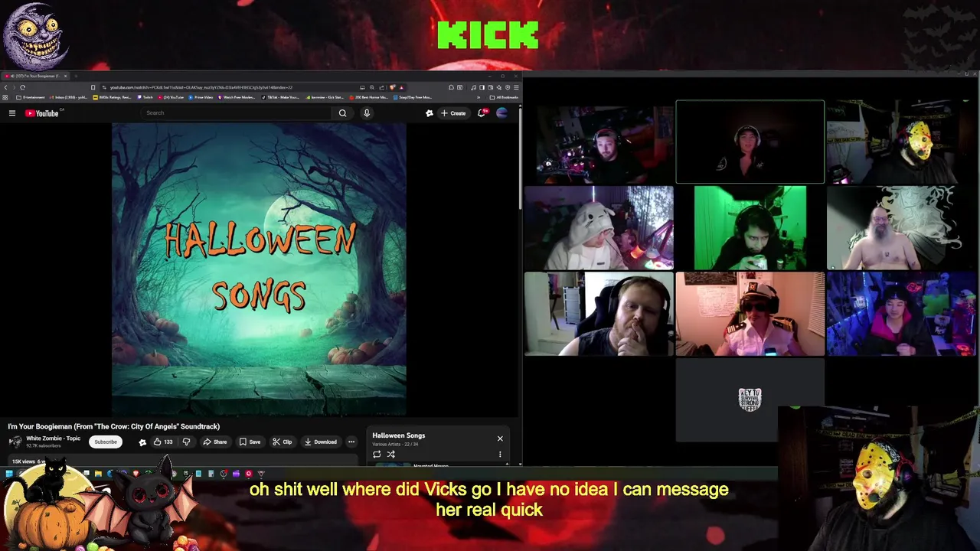
Task: Go back in the browser
Action: tap(5, 87)
